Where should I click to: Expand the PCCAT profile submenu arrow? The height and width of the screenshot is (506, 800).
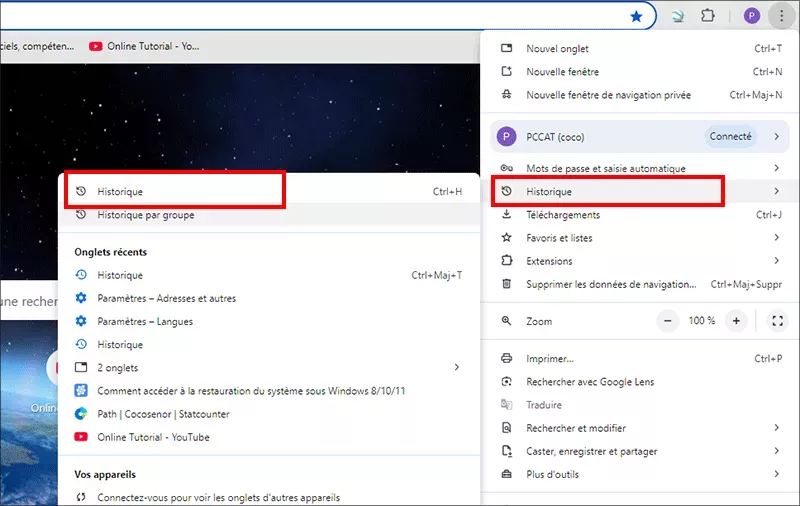click(776, 137)
